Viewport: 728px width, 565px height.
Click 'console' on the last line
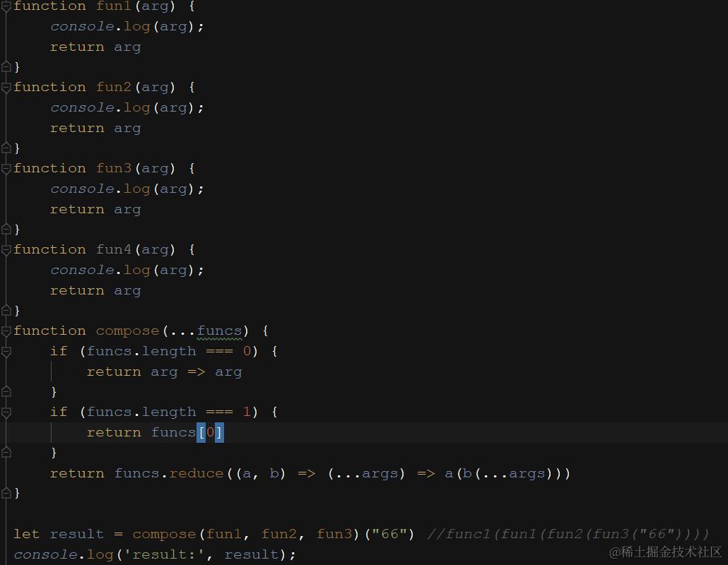pos(45,554)
